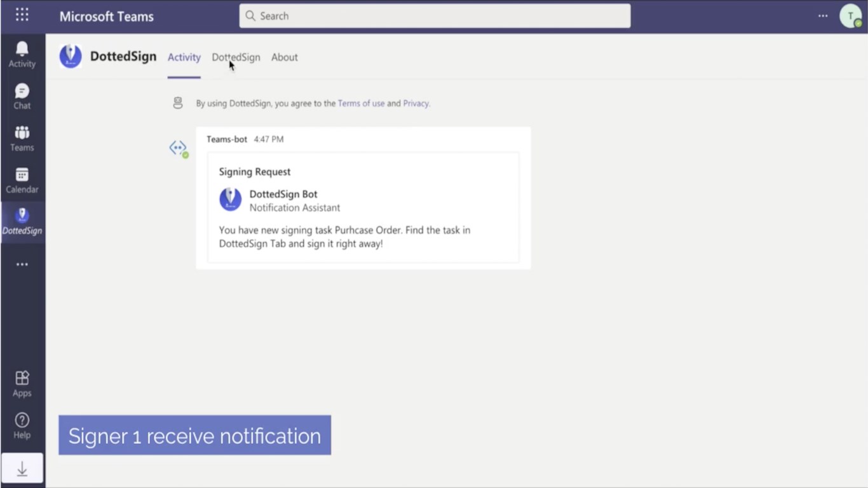Click the Teams-bot sender name

(x=227, y=139)
